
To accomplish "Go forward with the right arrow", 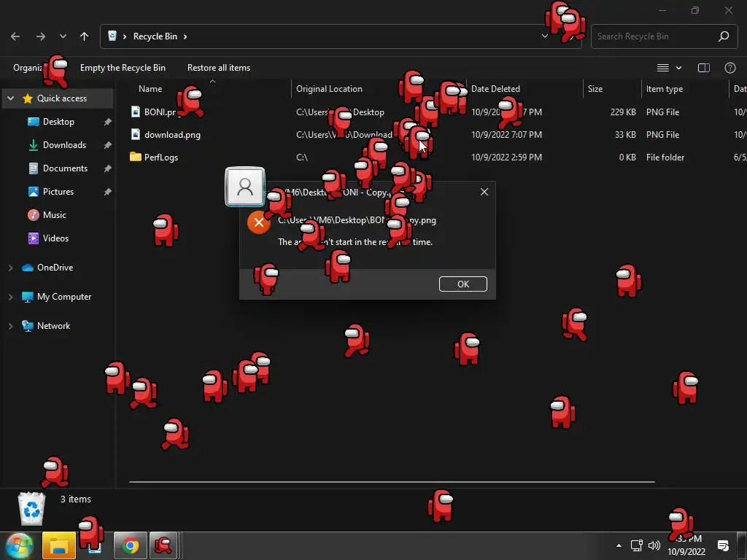I will pos(41,36).
